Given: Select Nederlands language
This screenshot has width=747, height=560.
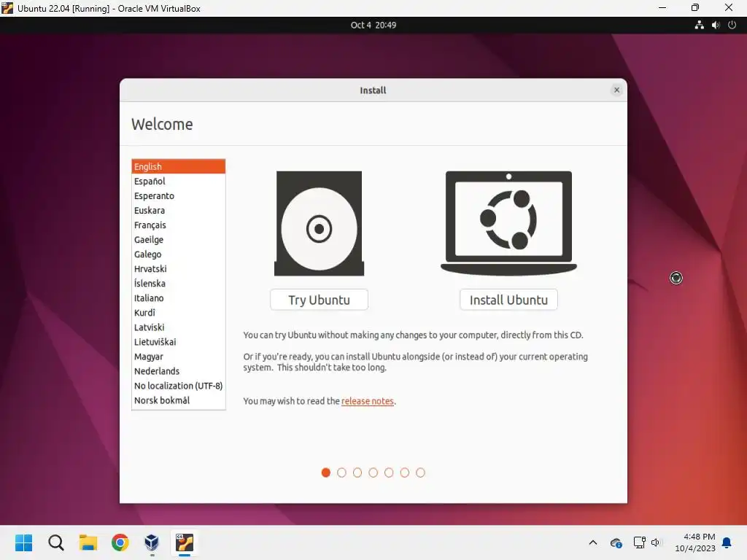Looking at the screenshot, I should click(178, 371).
